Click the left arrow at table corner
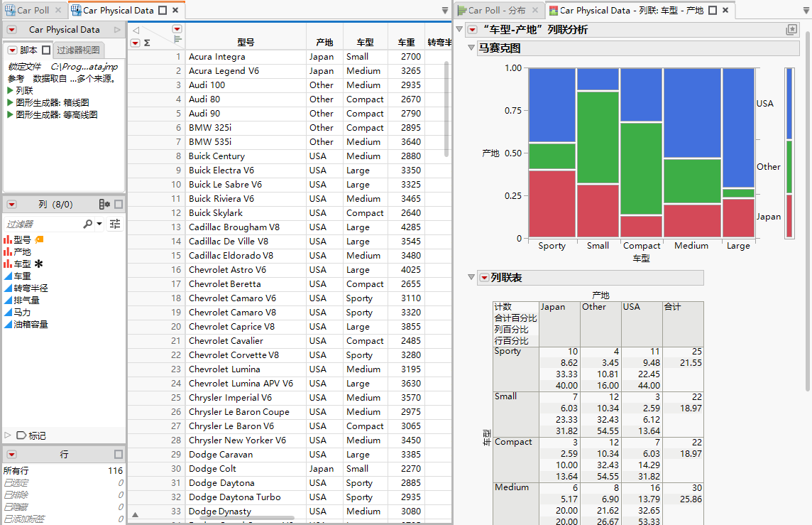 tap(136, 30)
